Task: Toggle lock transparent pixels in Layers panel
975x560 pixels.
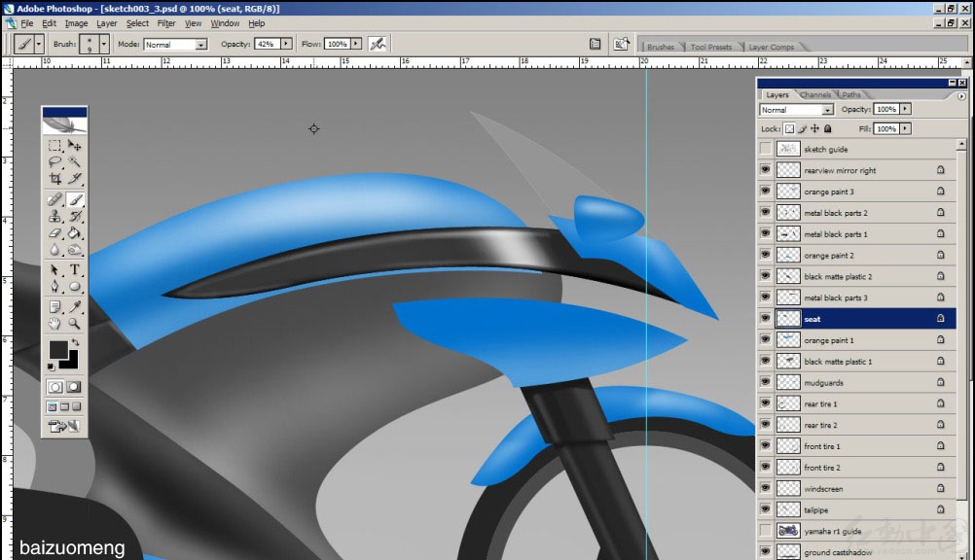Action: [789, 128]
